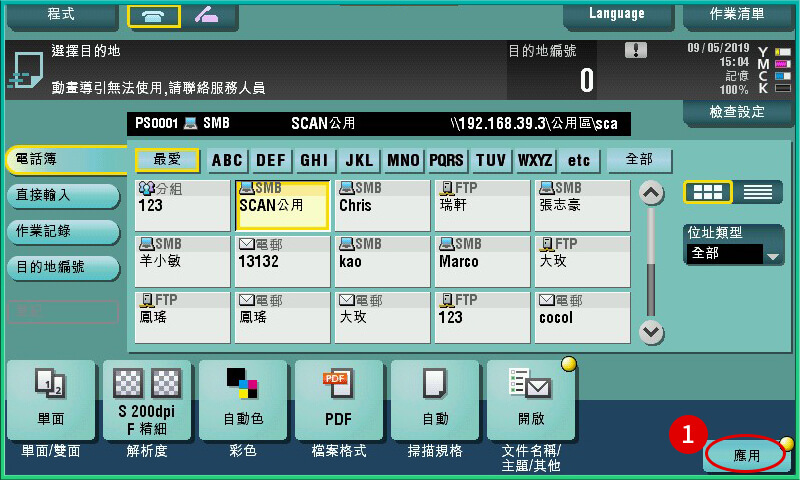Tap the telephone handset icon at top
This screenshot has height=480, width=800.
pos(154,15)
